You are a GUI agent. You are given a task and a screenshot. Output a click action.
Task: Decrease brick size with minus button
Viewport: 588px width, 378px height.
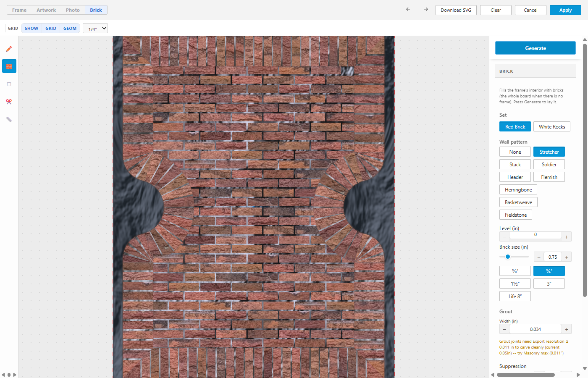coord(539,257)
